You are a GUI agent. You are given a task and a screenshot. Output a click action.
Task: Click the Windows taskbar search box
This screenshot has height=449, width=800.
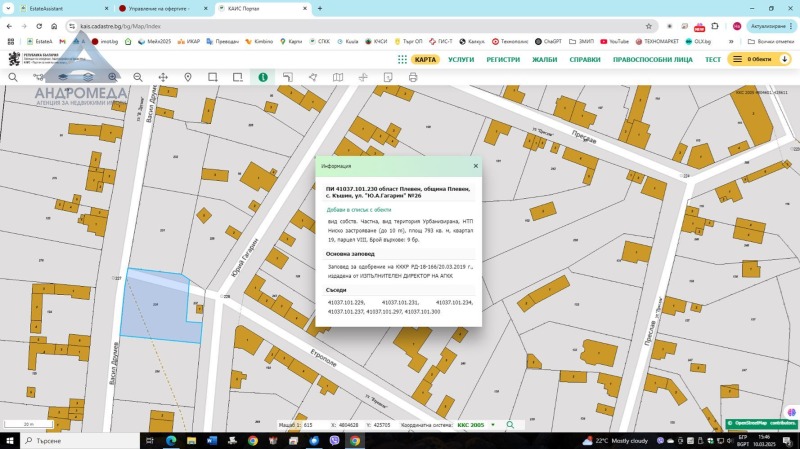(x=60, y=441)
